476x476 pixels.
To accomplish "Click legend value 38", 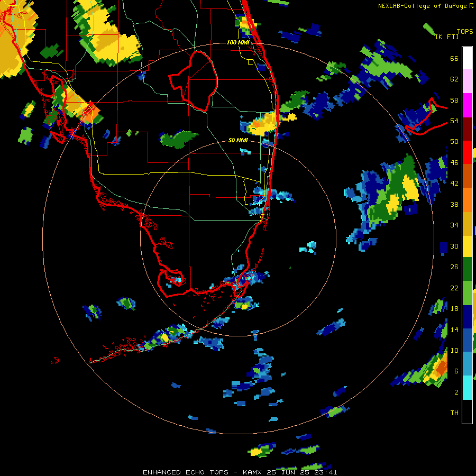I will (454, 204).
